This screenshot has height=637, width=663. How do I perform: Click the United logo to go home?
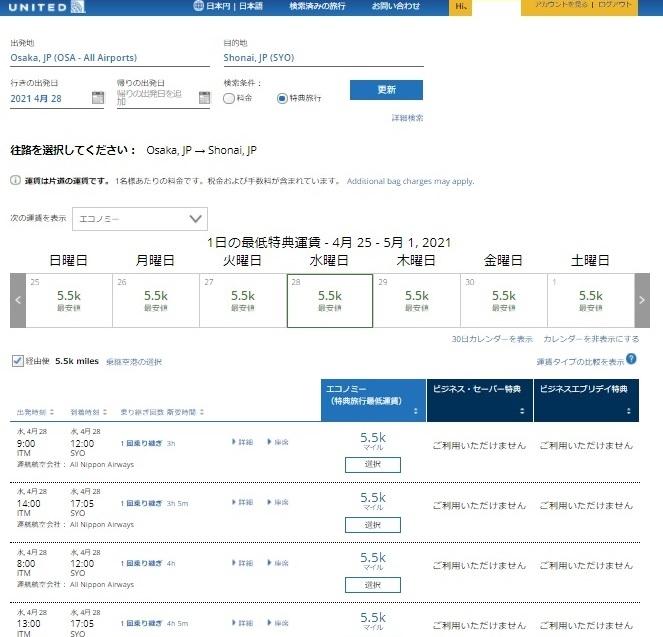click(x=47, y=7)
